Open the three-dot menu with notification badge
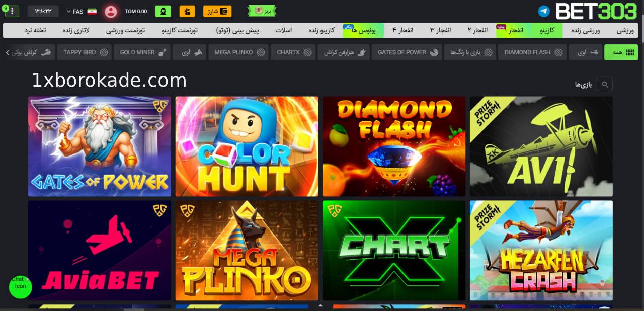The width and height of the screenshot is (644, 311). click(x=12, y=11)
